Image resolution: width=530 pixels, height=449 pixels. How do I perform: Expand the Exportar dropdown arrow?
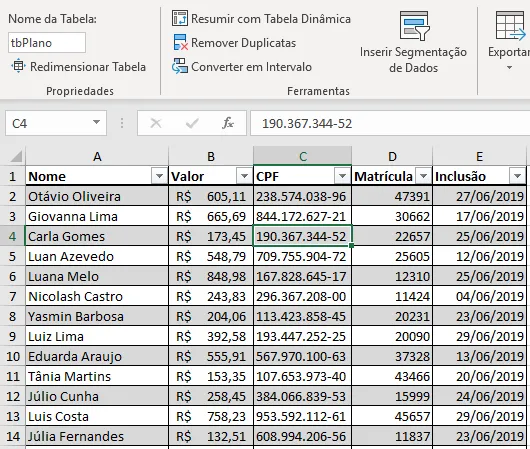pos(509,68)
